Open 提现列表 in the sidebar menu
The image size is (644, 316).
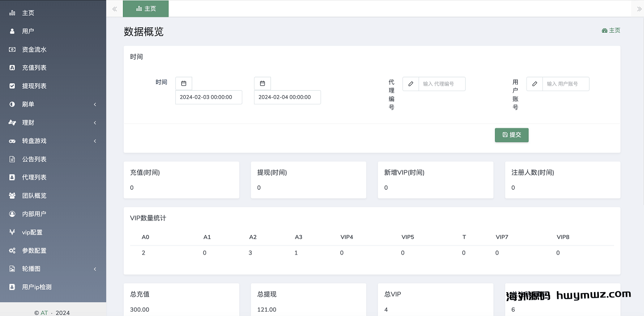coord(34,86)
